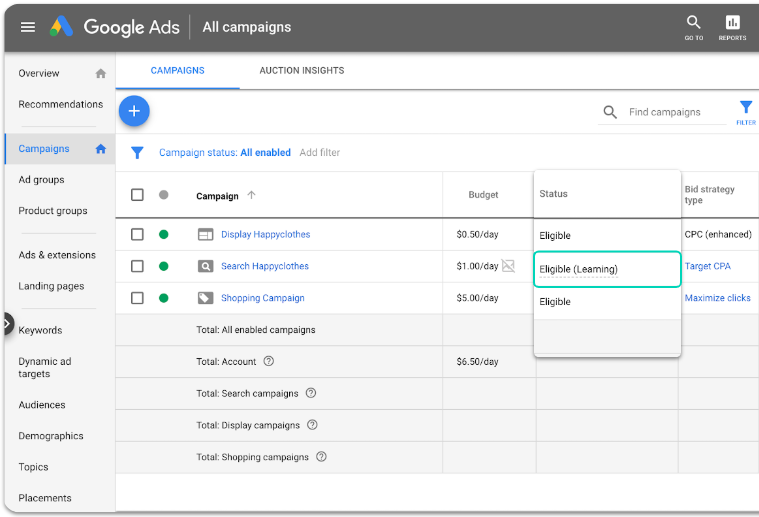Sort by the Campaign column arrow
759x517 pixels.
pyautogui.click(x=251, y=195)
